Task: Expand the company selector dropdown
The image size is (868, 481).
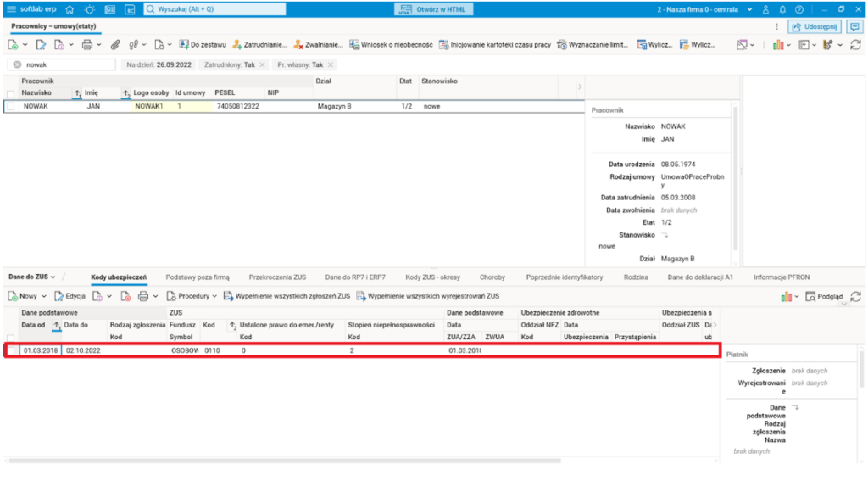Action: 749,9
